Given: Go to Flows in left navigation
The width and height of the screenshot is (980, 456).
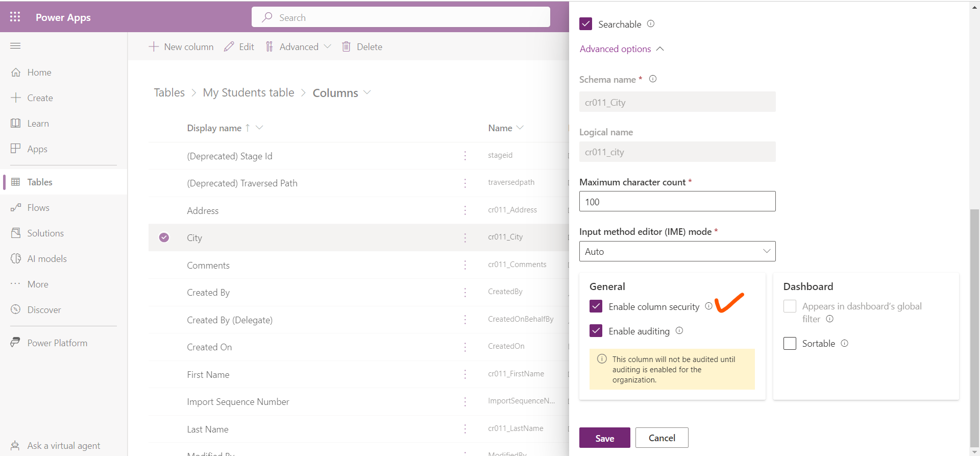Looking at the screenshot, I should point(38,208).
